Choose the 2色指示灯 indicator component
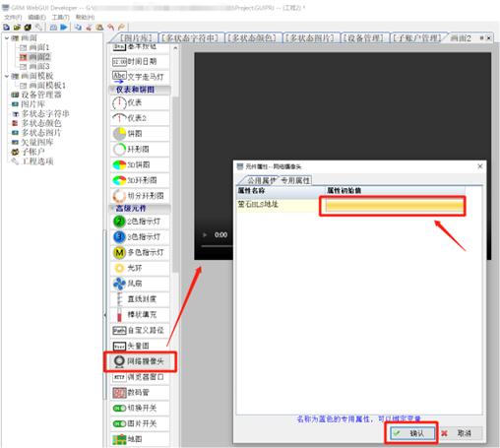 pos(140,222)
